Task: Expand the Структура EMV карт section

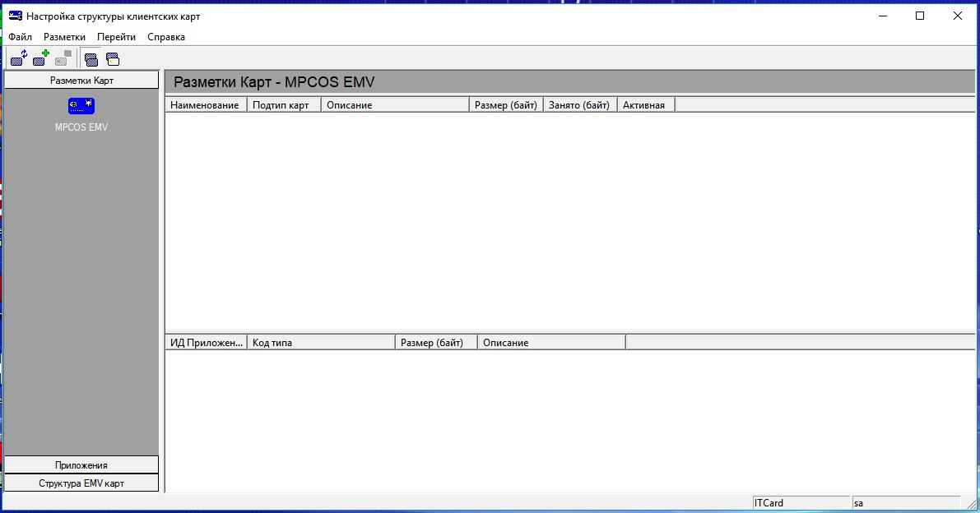Action: (x=81, y=483)
